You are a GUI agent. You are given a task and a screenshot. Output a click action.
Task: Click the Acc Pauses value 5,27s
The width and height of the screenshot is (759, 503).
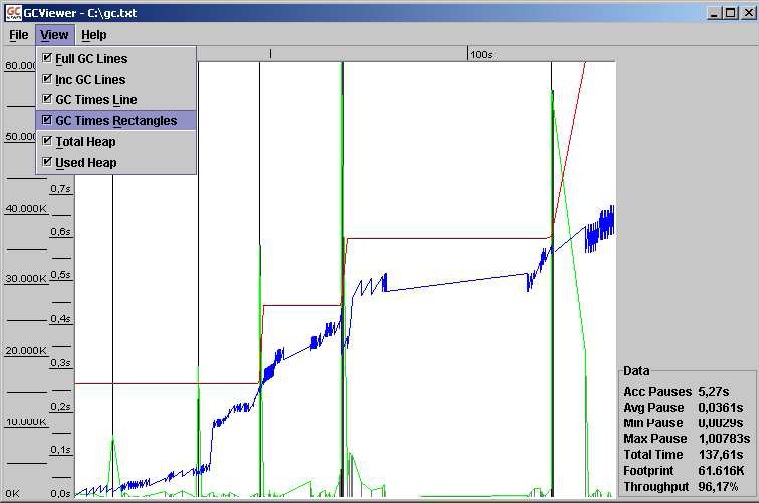713,391
